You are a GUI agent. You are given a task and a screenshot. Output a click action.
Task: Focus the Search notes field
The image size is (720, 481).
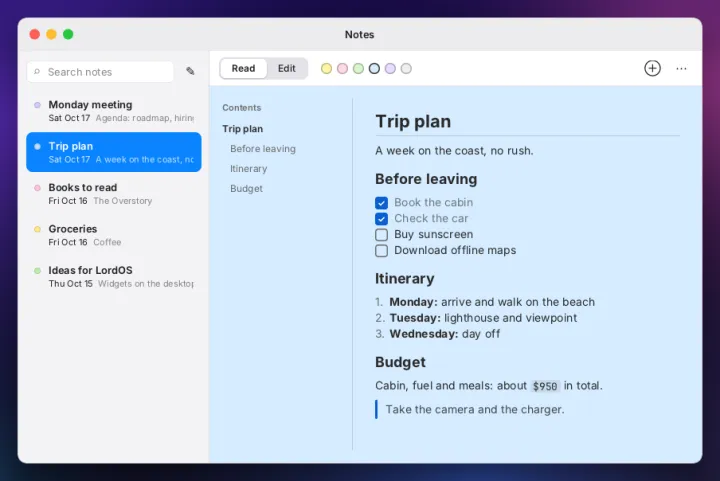tap(100, 72)
